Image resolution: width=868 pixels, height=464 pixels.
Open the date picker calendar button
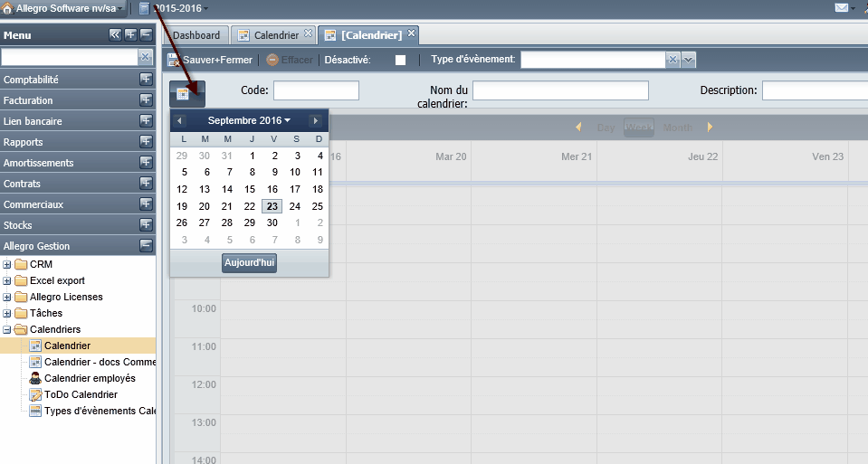(x=187, y=94)
